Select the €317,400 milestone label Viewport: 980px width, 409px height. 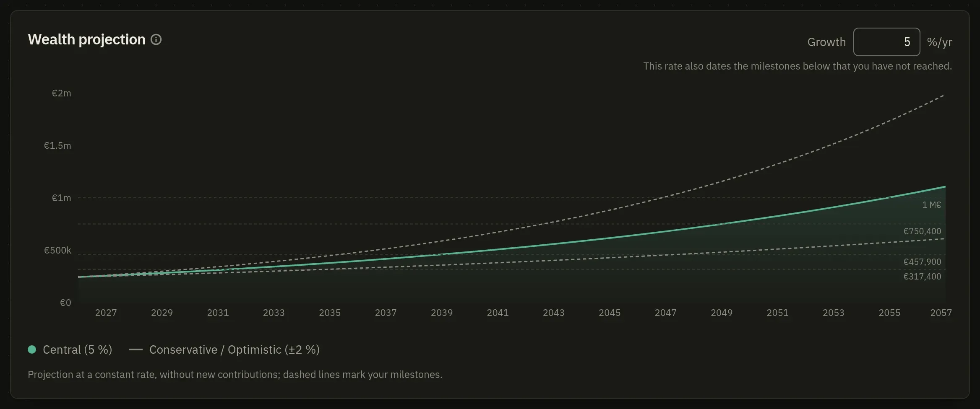point(922,276)
